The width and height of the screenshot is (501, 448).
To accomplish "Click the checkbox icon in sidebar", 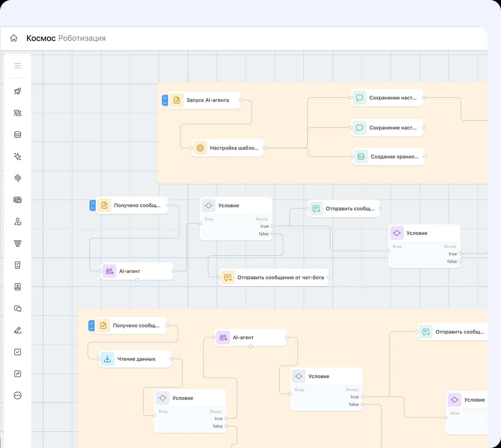I will point(17,352).
